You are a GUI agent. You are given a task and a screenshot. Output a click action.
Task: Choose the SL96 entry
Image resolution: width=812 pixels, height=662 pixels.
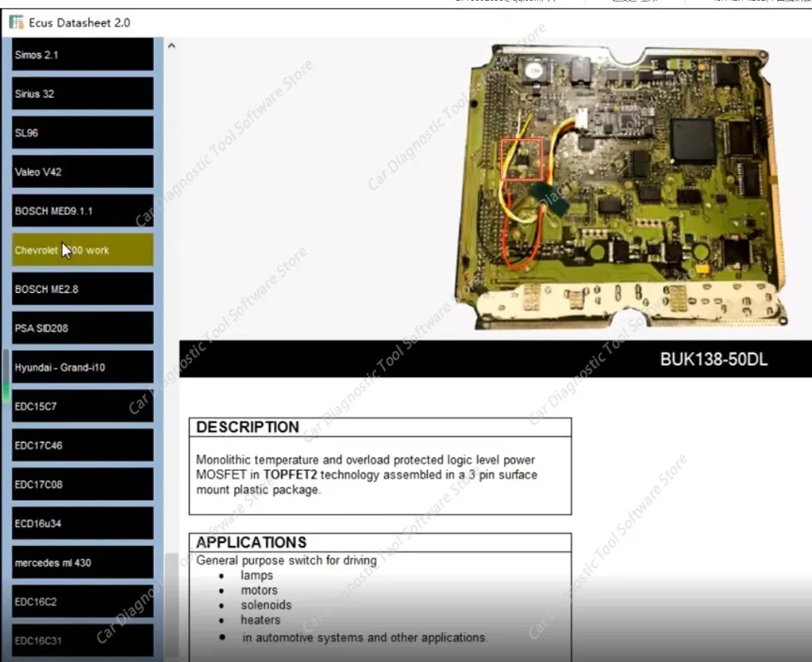click(83, 132)
